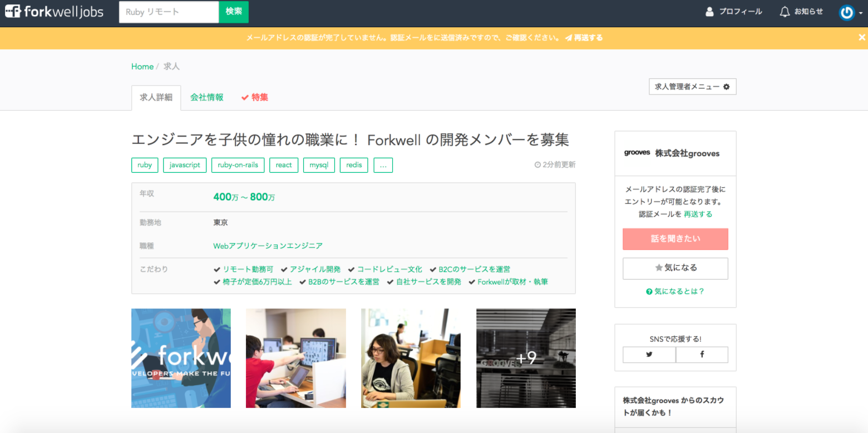The height and width of the screenshot is (433, 868).
Task: Open Webアプリケーションエンジニア job type link
Action: coord(268,246)
